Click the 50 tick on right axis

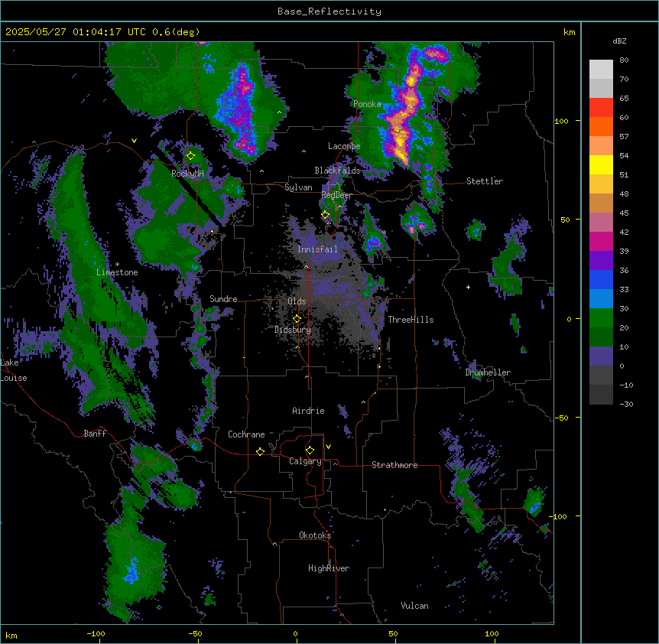(x=565, y=220)
